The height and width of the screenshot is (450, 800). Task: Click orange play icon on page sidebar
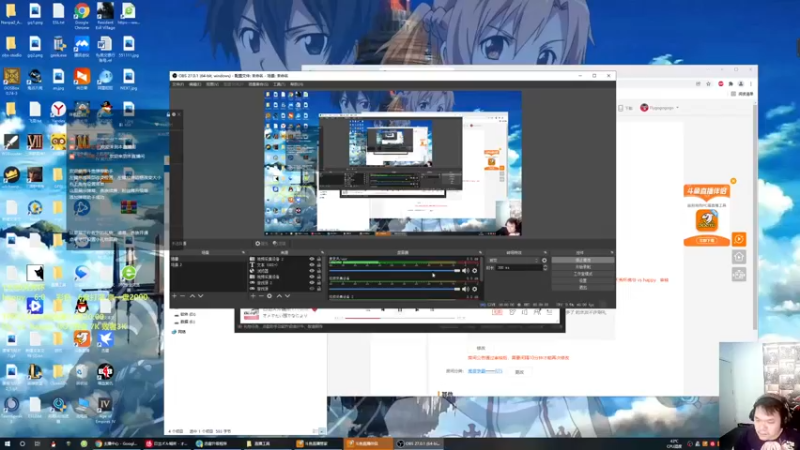click(739, 239)
